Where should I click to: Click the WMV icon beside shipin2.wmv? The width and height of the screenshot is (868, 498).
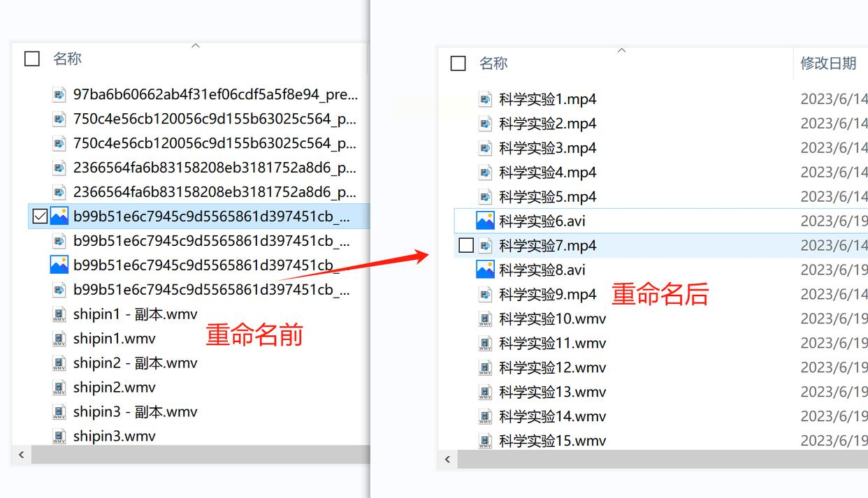(59, 388)
